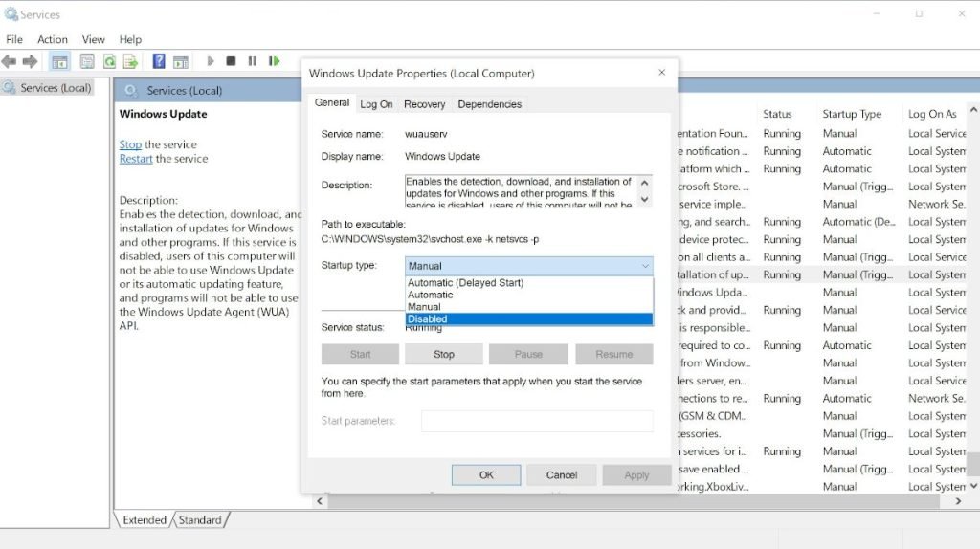
Task: Click Cancel in the properties dialog
Action: pyautogui.click(x=561, y=475)
